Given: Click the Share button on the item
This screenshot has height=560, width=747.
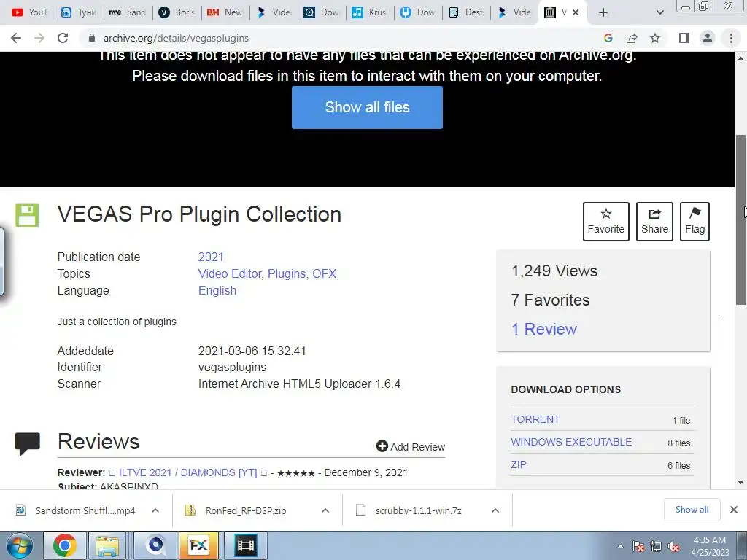Looking at the screenshot, I should coord(654,222).
